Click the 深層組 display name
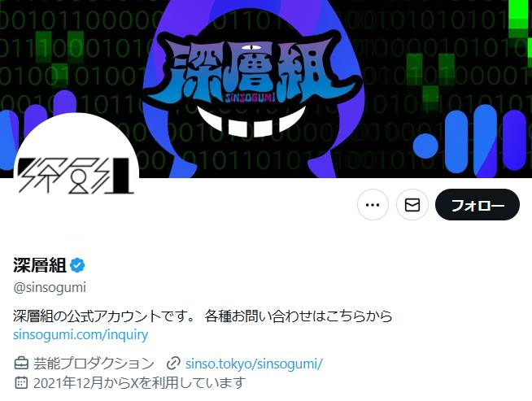Viewport: 532px width, 401px height. click(x=40, y=265)
